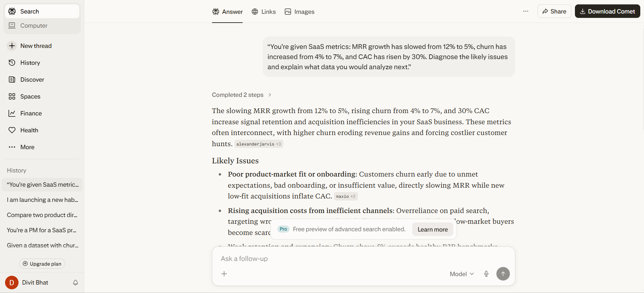Click the Learn more button for advanced search
Screen dimensions: 644x293
tap(432, 229)
